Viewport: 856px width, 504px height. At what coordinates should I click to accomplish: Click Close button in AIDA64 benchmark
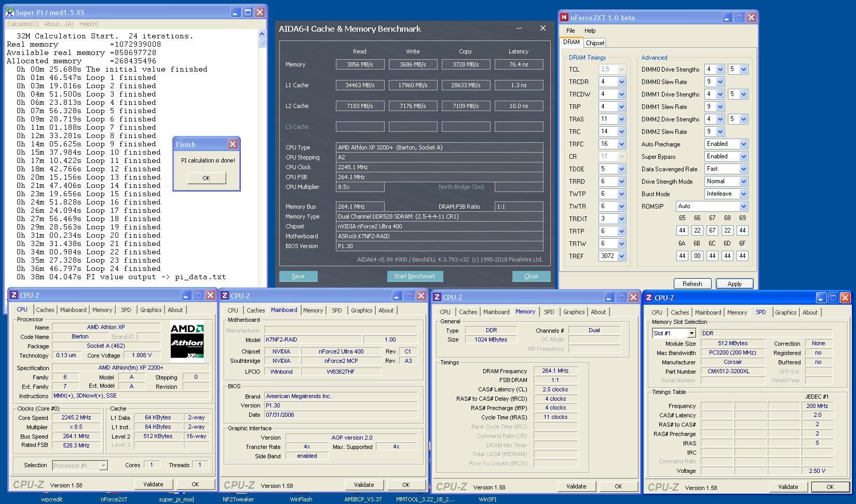(531, 276)
